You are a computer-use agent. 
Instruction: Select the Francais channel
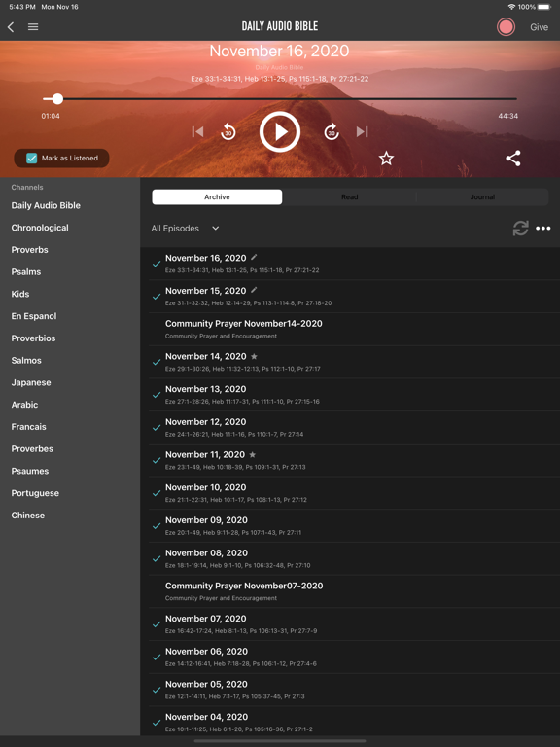pos(28,427)
